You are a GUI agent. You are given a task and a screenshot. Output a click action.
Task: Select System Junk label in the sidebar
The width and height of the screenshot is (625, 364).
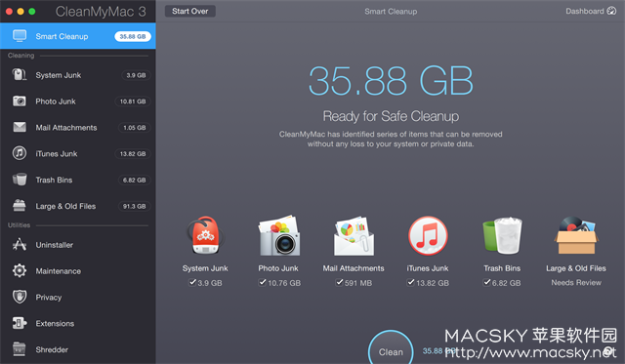[59, 75]
